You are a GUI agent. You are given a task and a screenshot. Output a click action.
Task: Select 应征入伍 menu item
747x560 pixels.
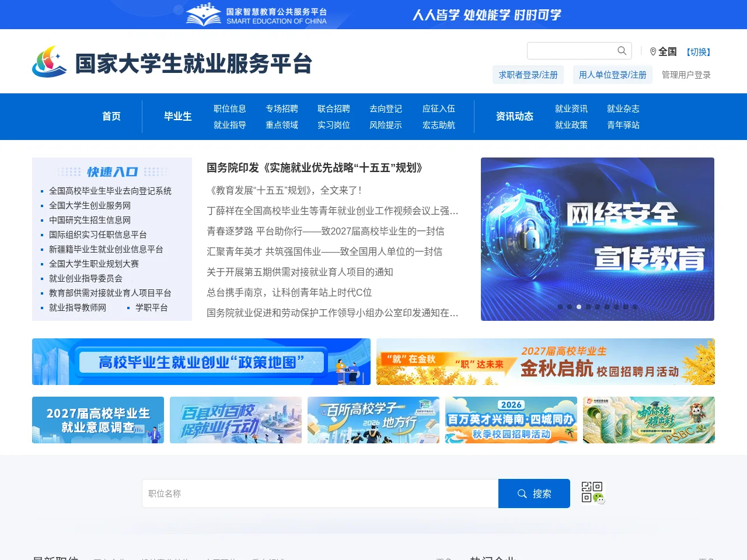pyautogui.click(x=439, y=108)
